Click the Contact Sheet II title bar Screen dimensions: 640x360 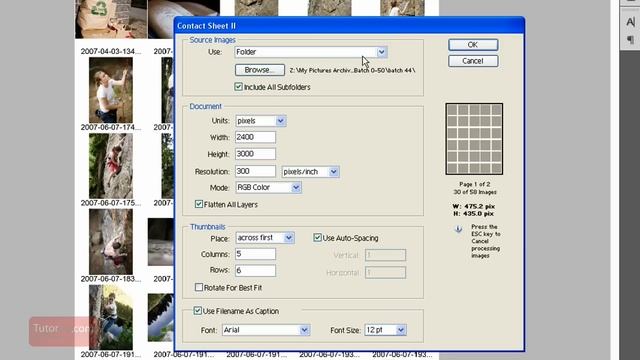(x=349, y=26)
